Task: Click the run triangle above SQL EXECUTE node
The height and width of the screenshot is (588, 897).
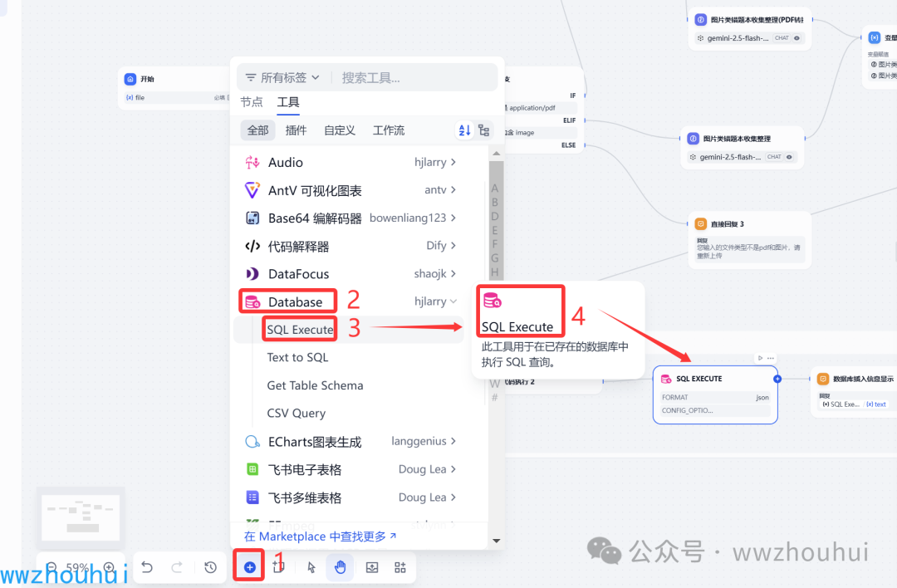Action: point(760,358)
